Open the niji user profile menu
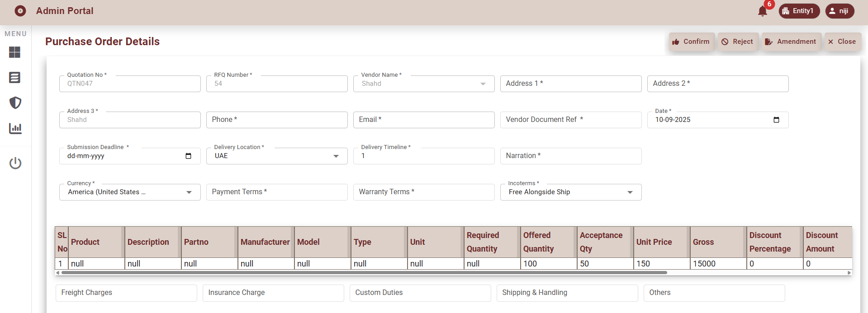The height and width of the screenshot is (313, 868). pos(840,11)
